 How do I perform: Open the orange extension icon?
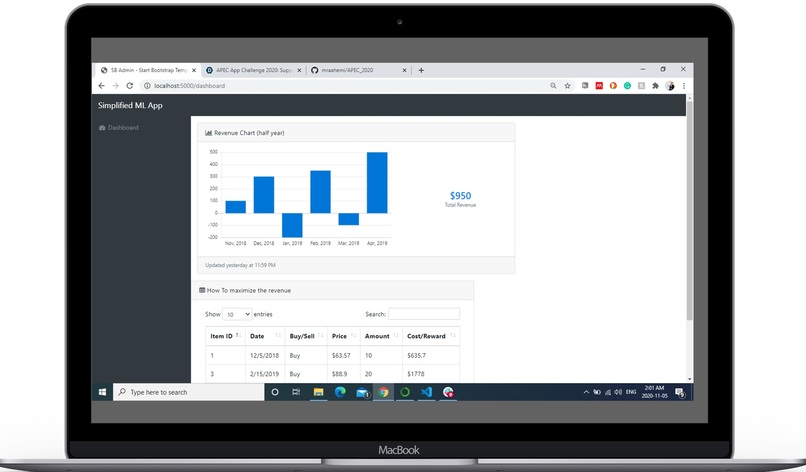click(613, 86)
